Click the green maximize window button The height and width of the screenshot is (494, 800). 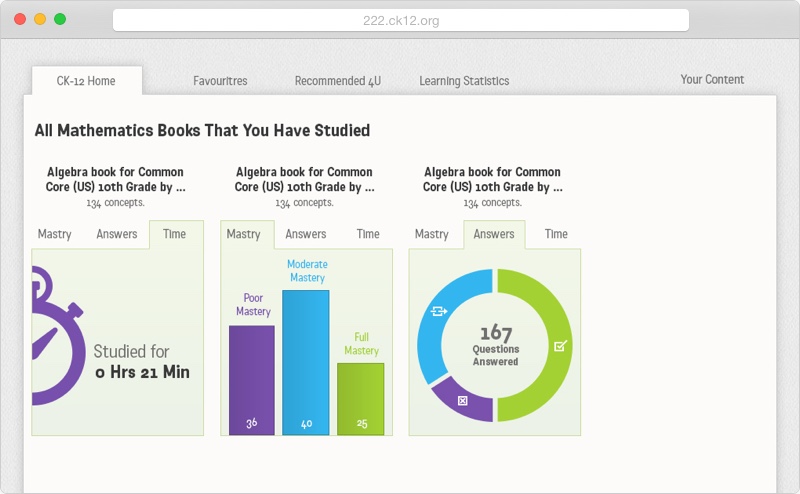pyautogui.click(x=60, y=19)
